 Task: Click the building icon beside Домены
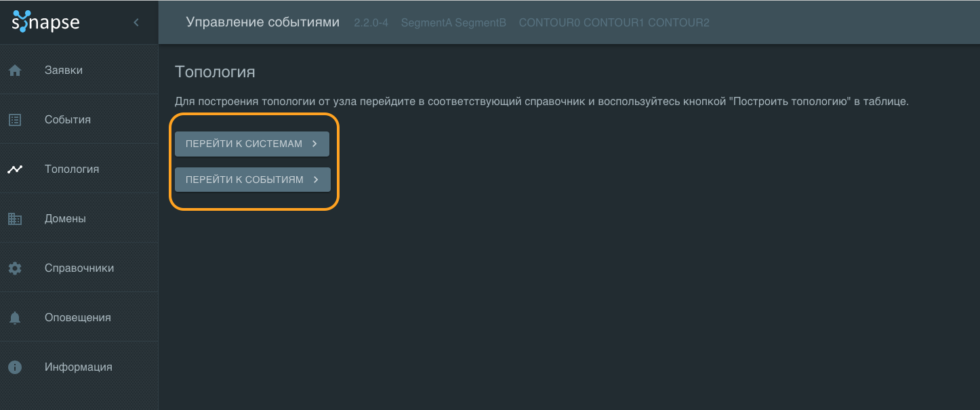coord(15,219)
